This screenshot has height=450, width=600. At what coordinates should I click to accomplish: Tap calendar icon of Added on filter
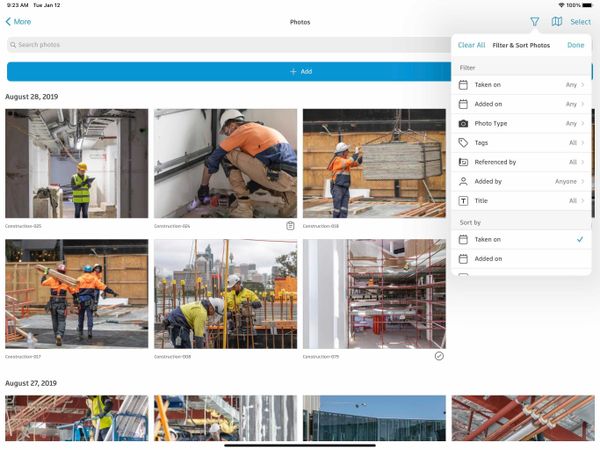point(463,104)
